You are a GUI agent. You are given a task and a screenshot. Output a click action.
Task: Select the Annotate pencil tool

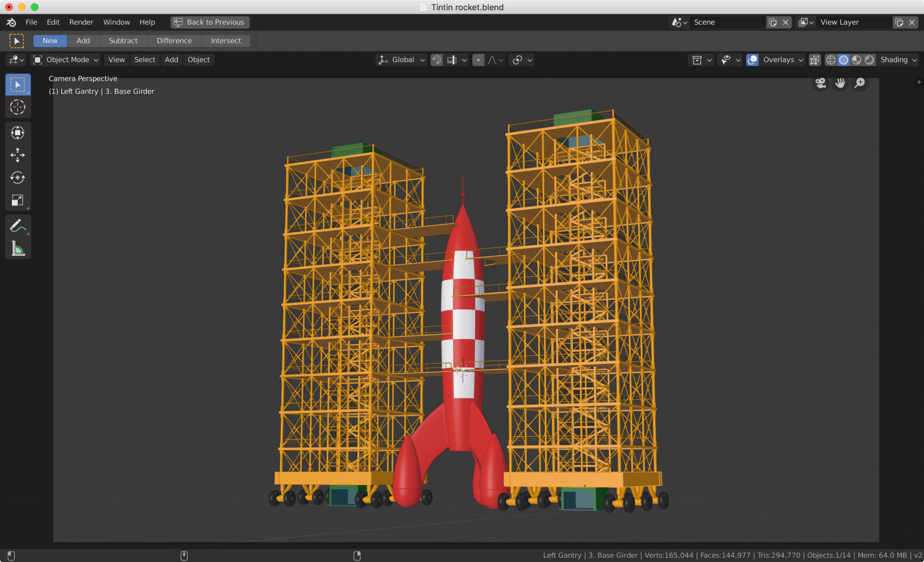(18, 226)
